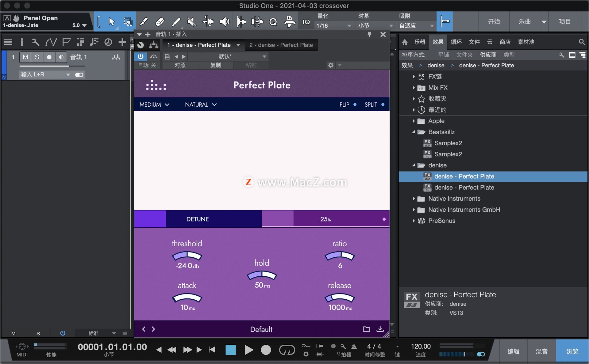The width and height of the screenshot is (589, 364).
Task: Click the 对照 compare button
Action: click(x=180, y=65)
